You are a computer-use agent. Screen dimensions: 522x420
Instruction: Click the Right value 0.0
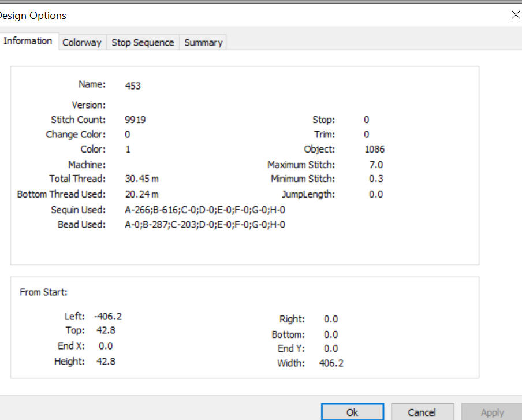331,319
